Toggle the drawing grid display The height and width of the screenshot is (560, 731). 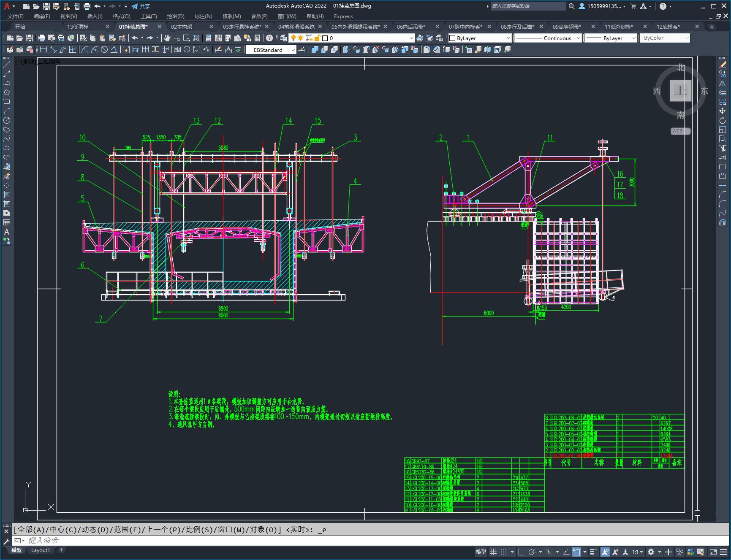(493, 552)
